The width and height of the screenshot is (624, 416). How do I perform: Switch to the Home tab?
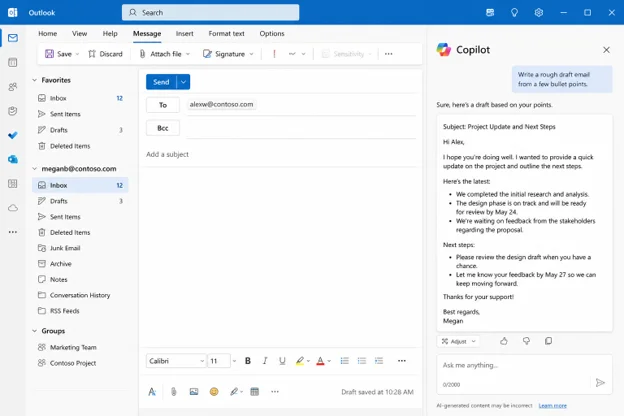(47, 33)
